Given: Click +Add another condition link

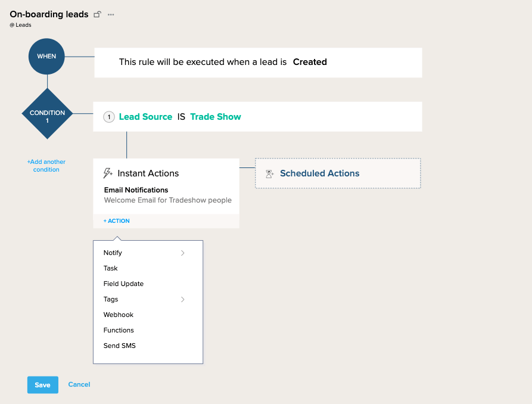Looking at the screenshot, I should coord(46,166).
